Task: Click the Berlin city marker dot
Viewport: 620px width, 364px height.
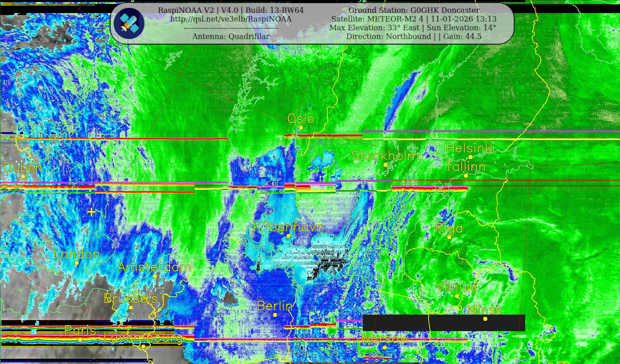Action: [x=275, y=315]
